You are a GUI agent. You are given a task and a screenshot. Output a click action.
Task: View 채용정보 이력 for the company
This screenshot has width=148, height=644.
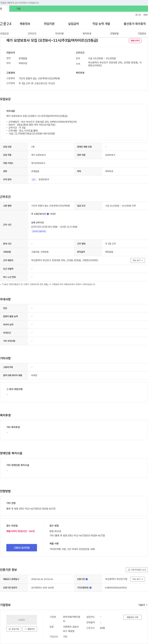coord(132,617)
